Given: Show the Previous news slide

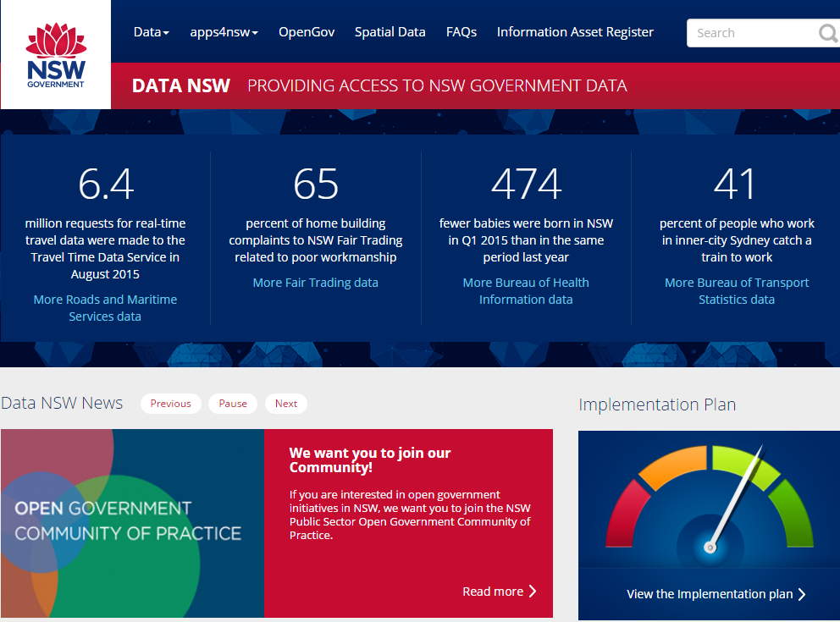Looking at the screenshot, I should pos(170,404).
